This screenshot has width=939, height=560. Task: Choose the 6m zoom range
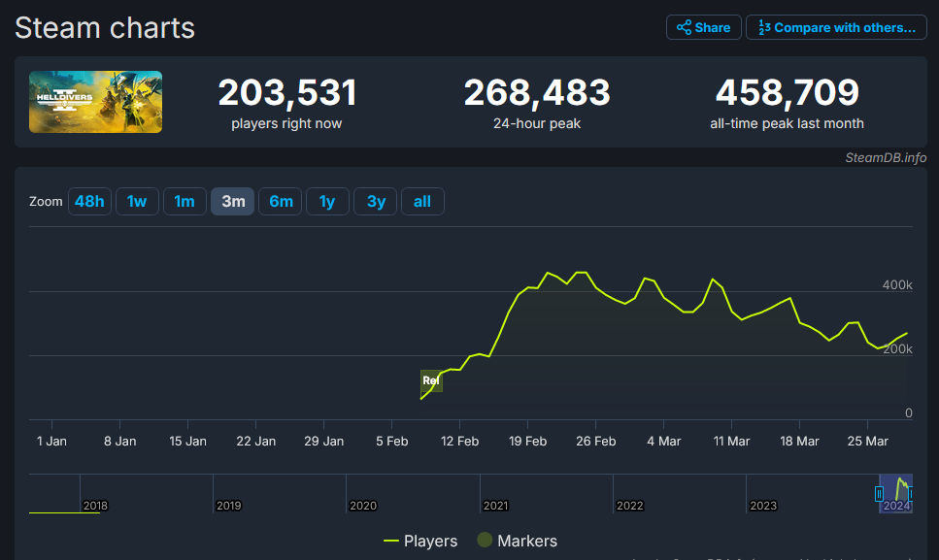[281, 201]
